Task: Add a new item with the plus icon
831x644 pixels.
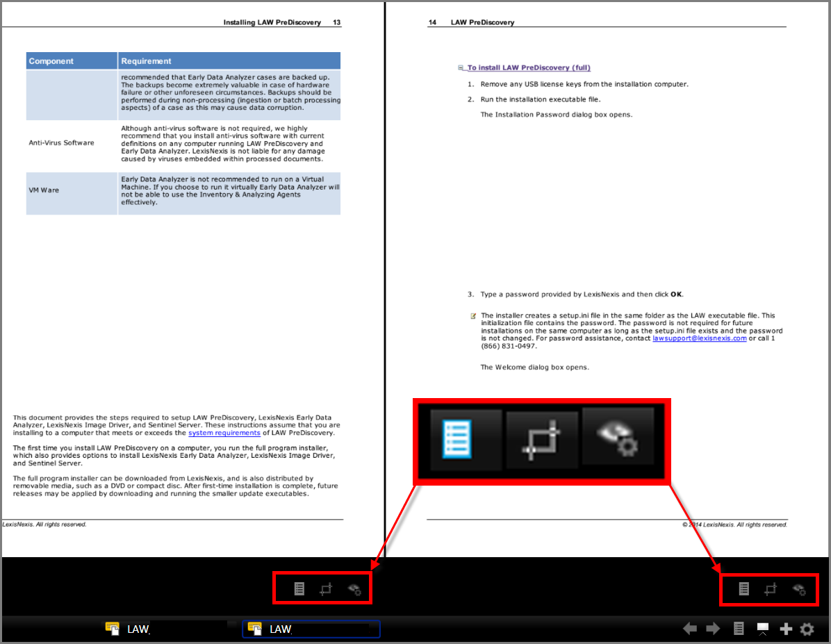Action: (x=786, y=629)
